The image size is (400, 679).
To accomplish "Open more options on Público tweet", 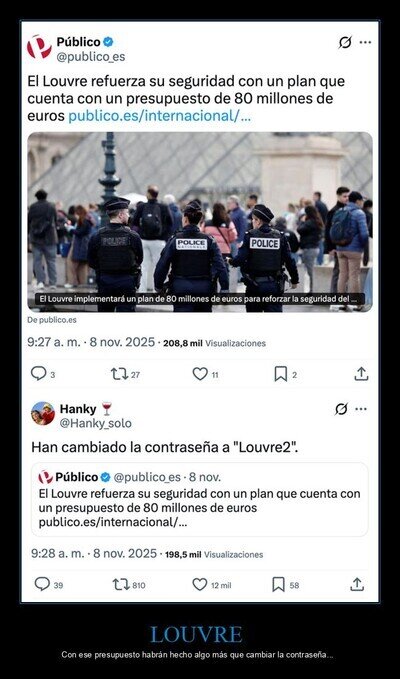I will (365, 42).
